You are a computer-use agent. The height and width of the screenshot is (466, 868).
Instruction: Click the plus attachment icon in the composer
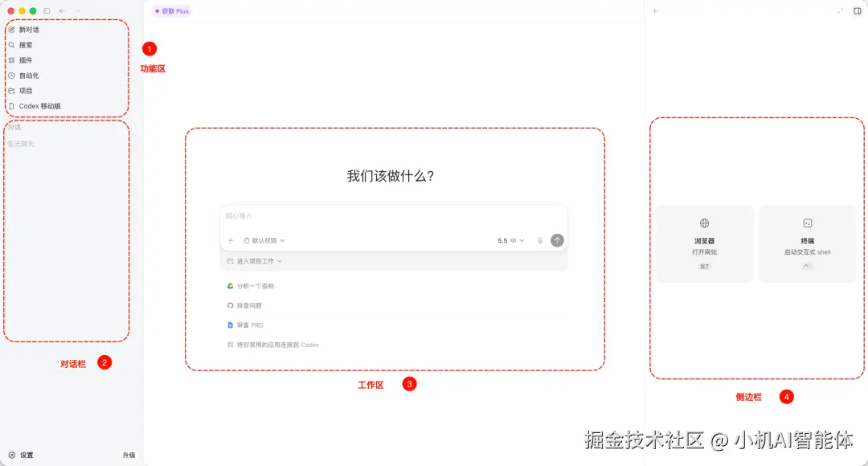pos(231,241)
